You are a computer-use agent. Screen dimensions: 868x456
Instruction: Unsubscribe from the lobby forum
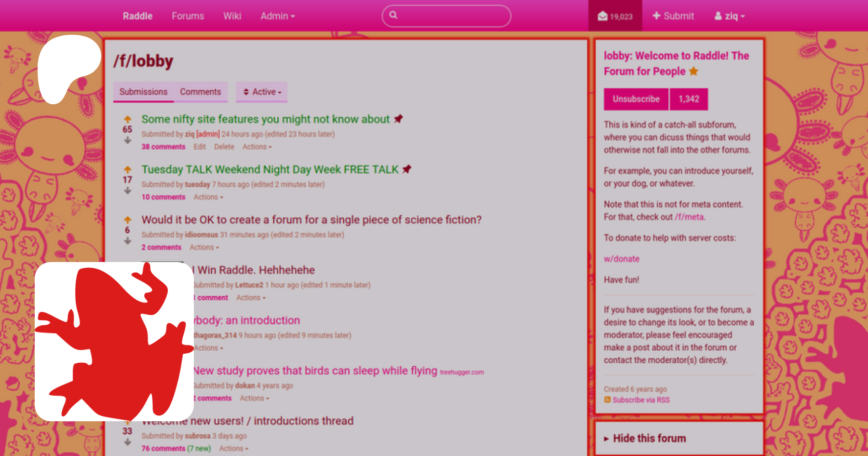coord(636,99)
